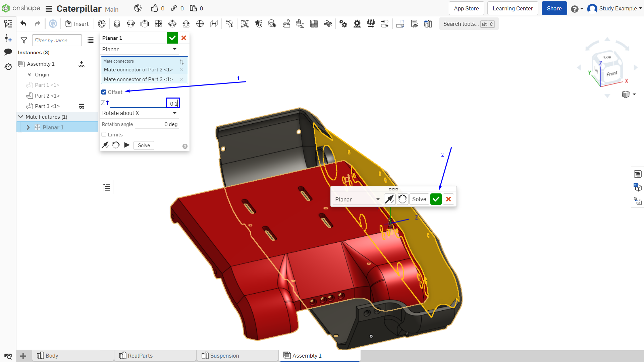Click the Rotation angle field
The height and width of the screenshot is (362, 644).
point(156,124)
